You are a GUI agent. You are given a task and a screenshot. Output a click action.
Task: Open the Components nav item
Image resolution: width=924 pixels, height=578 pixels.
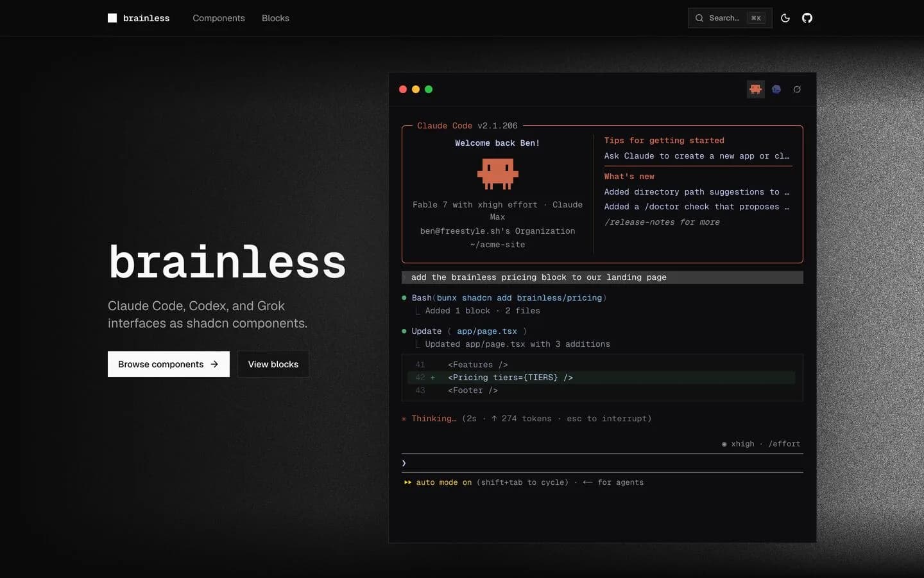point(219,18)
